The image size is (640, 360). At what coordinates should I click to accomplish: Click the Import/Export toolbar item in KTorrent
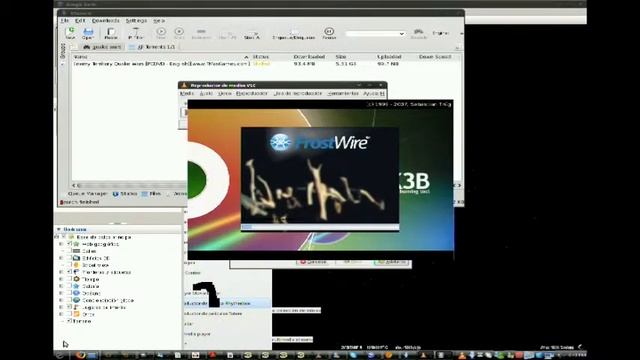pos(294,35)
